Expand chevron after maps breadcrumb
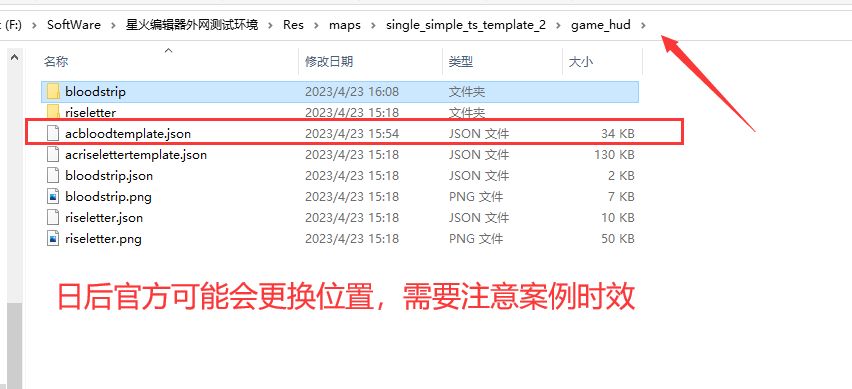 point(374,25)
